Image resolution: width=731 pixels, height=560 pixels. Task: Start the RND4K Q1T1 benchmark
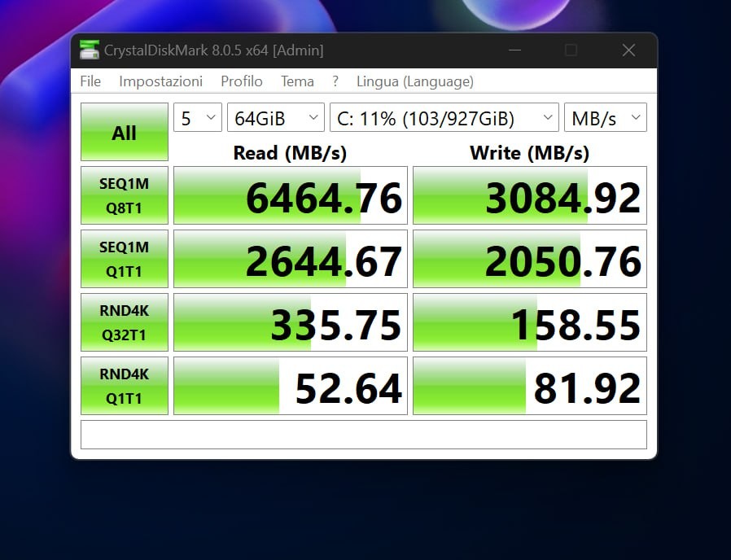[125, 386]
